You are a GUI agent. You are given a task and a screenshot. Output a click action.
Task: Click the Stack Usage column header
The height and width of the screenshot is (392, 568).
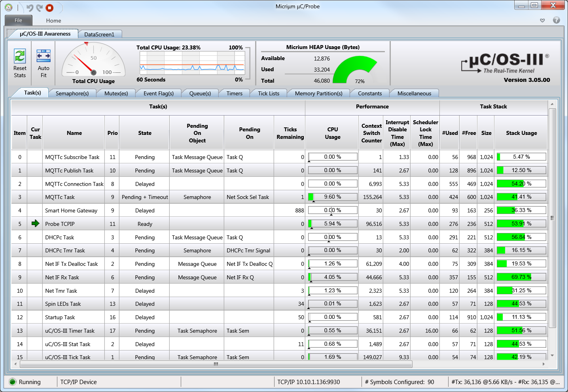(521, 133)
